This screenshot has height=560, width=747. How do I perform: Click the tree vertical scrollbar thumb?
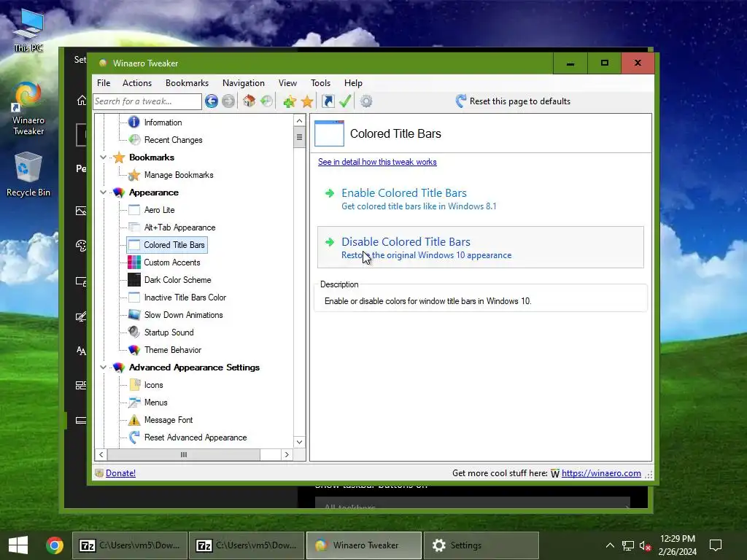coord(299,138)
